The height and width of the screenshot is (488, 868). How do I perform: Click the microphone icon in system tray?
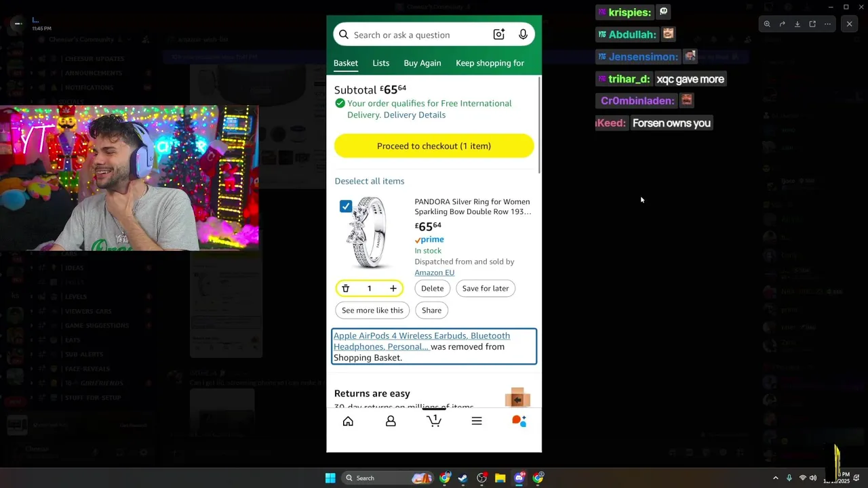pyautogui.click(x=789, y=478)
